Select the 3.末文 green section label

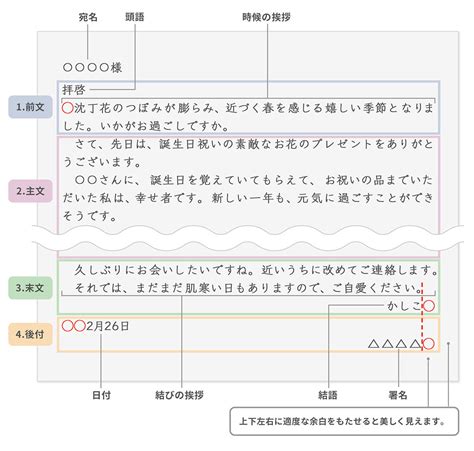(30, 288)
